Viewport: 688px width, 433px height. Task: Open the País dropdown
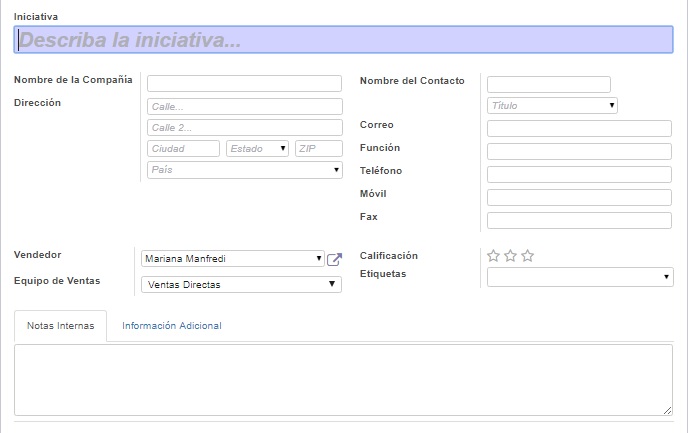245,170
